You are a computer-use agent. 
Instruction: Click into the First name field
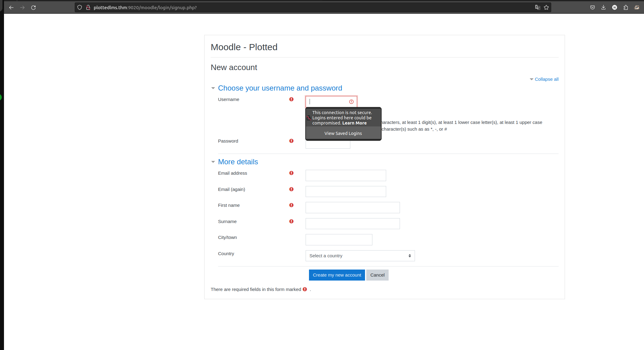(x=352, y=207)
